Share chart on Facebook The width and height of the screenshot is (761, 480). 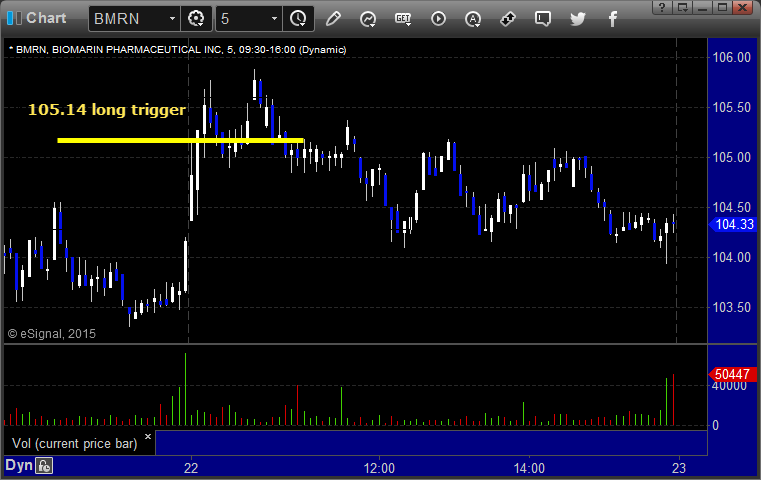click(x=612, y=19)
